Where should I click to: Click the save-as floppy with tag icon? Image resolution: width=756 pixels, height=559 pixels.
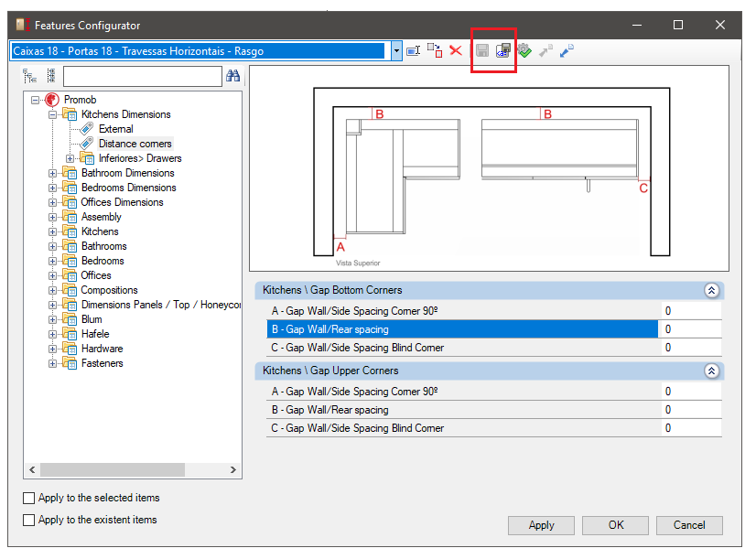coord(503,50)
